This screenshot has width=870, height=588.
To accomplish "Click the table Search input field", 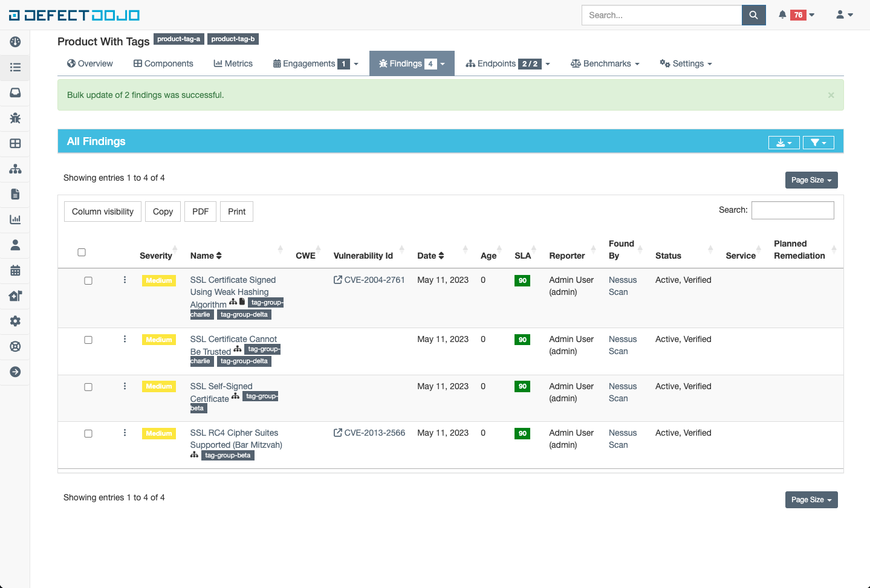I will pos(792,210).
